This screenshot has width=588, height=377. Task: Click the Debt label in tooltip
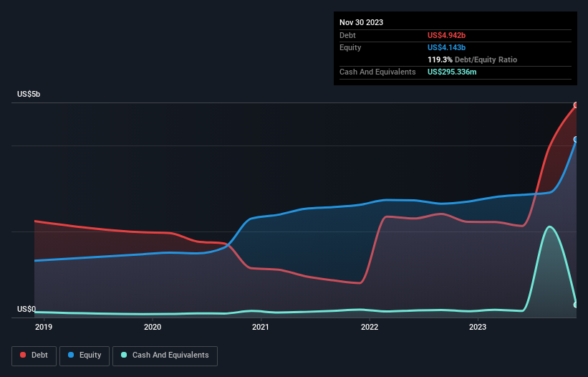click(x=347, y=35)
